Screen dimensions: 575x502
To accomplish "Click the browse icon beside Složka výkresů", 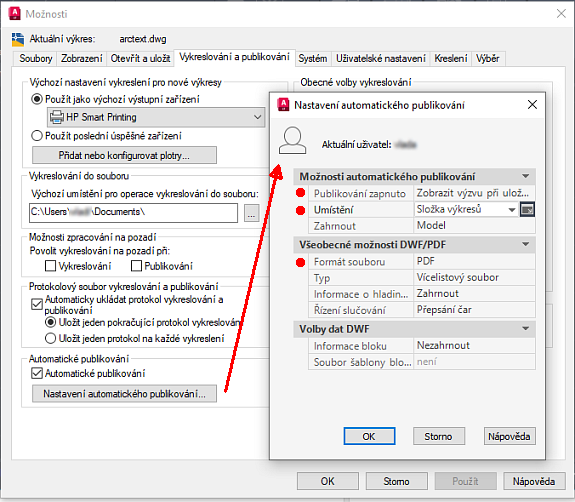I will tap(527, 210).
